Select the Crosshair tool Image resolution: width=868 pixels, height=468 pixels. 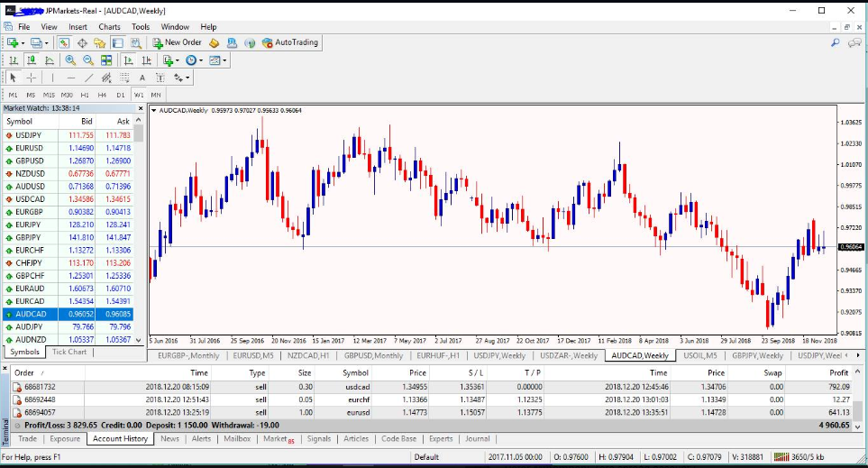(x=32, y=78)
